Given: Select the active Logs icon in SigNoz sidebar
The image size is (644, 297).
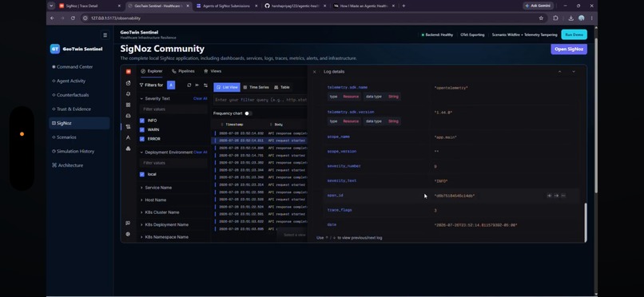Looking at the screenshot, I should (x=128, y=127).
